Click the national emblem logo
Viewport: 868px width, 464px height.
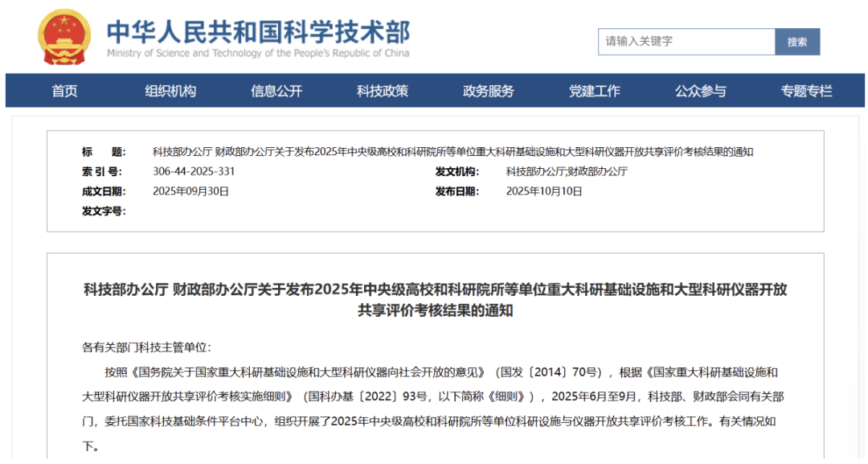(65, 38)
